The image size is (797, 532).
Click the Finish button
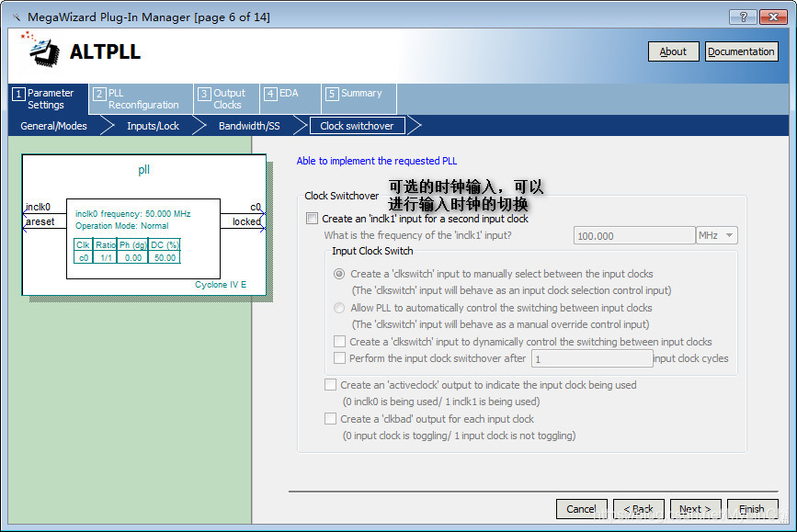[752, 509]
